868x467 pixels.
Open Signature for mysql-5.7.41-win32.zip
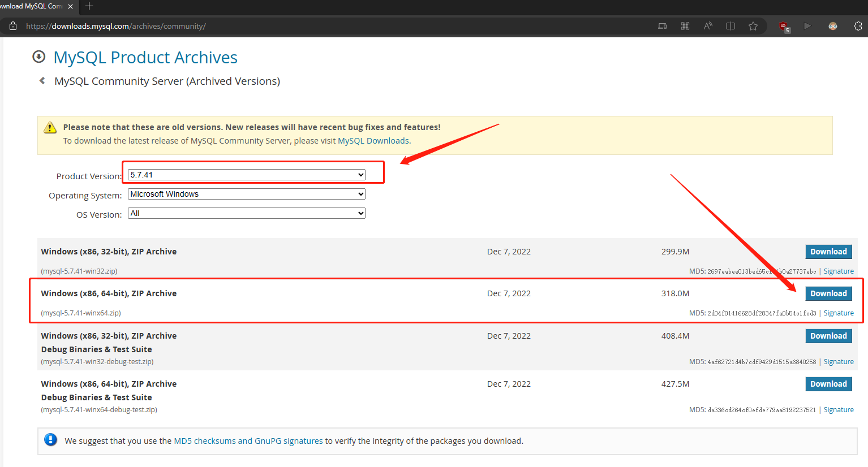839,271
